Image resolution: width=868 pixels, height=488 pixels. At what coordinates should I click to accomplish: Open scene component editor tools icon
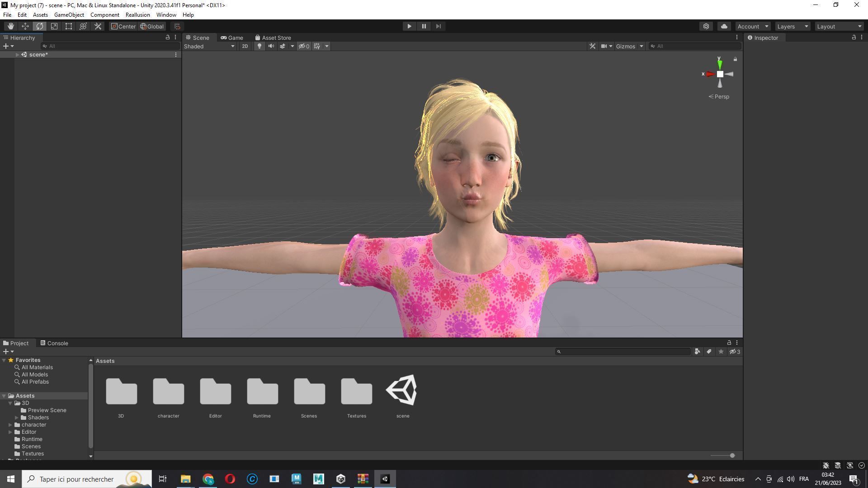click(592, 46)
